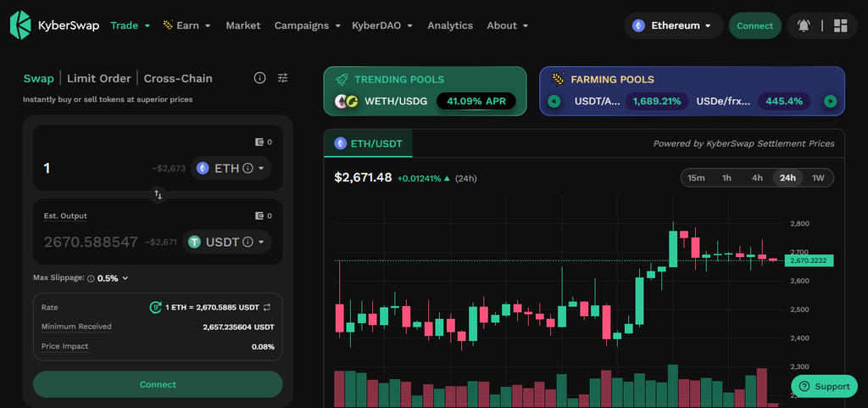Click the trending pools rocket icon

(342, 80)
